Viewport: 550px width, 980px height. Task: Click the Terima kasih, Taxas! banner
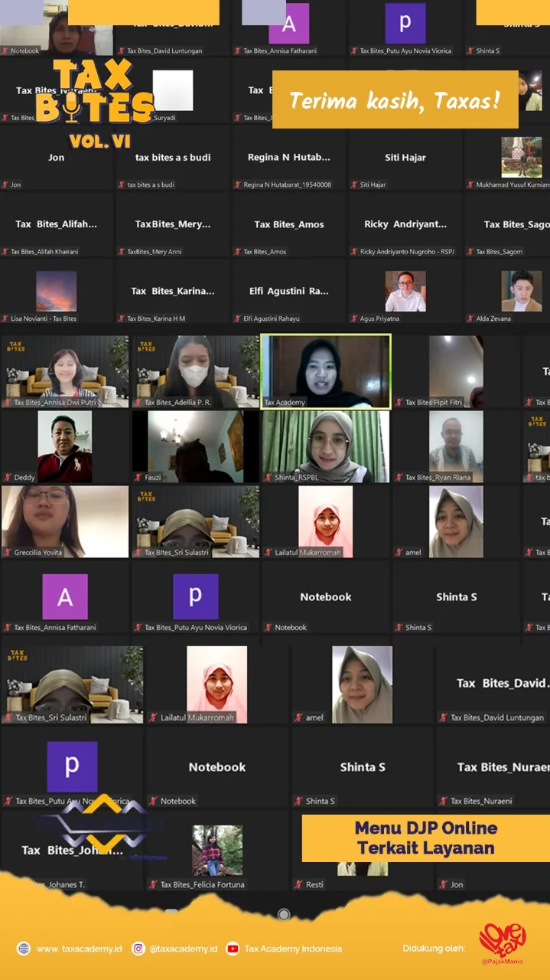395,100
